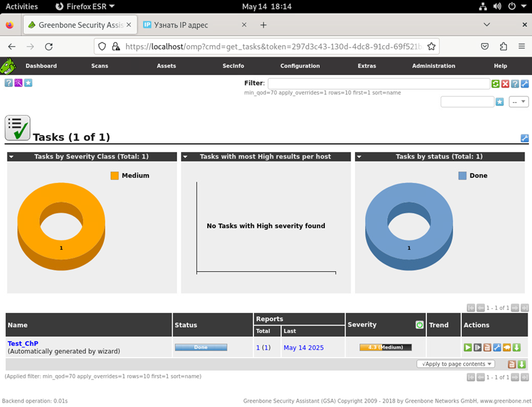Viewport: 532px width, 407px height.
Task: Open the GNOME Activities overview
Action: tap(22, 6)
